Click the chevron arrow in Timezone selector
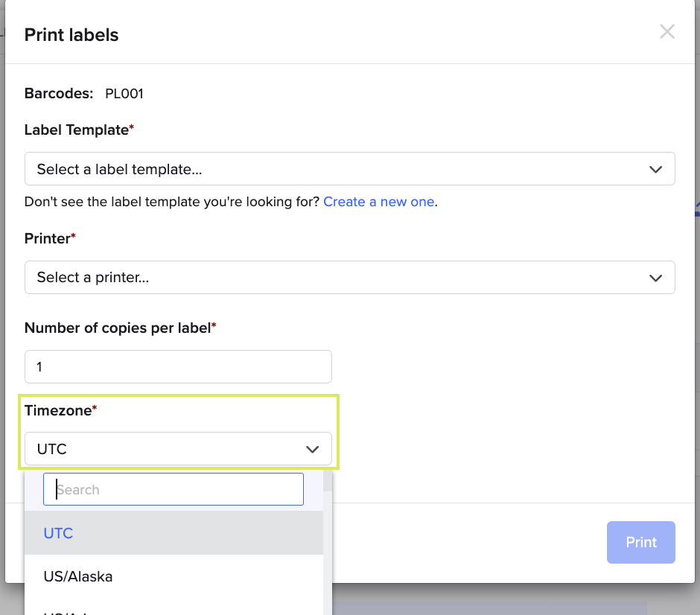The width and height of the screenshot is (700, 615). point(312,449)
